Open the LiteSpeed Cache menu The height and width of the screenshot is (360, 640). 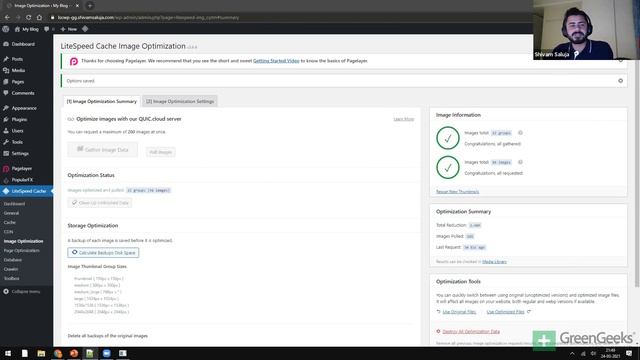29,191
